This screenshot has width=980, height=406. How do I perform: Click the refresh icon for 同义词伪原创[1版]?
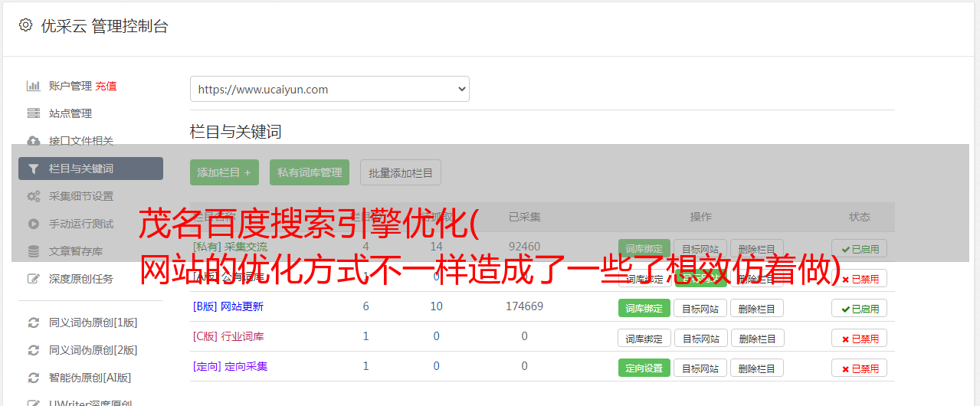pyautogui.click(x=34, y=323)
